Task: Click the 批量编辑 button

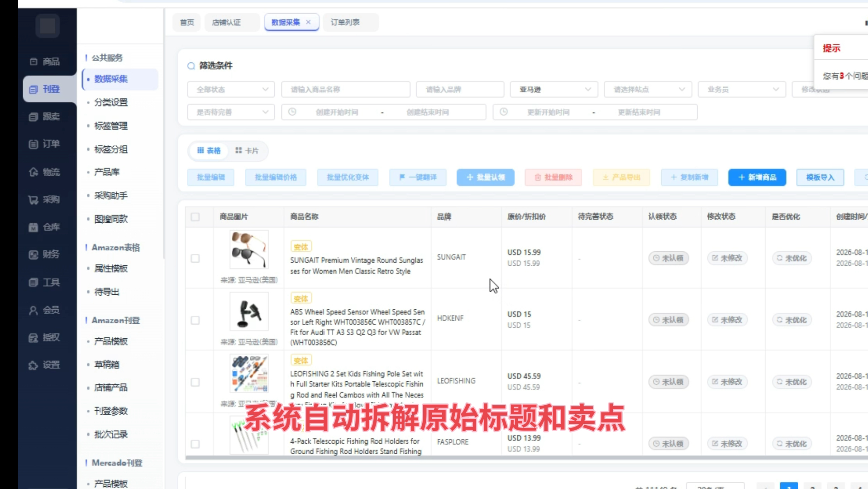Action: (x=211, y=177)
